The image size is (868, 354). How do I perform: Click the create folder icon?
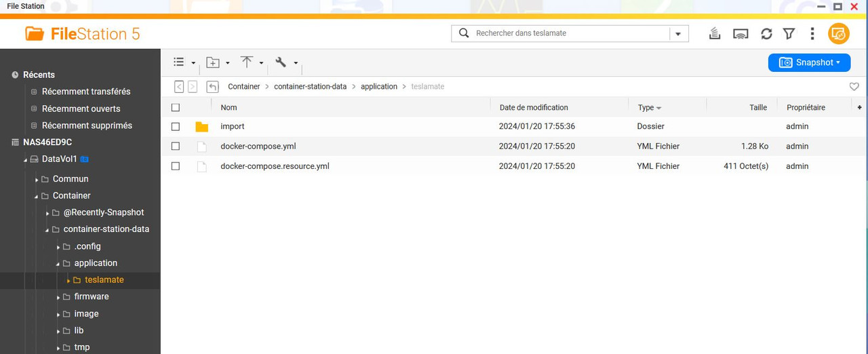pos(213,62)
